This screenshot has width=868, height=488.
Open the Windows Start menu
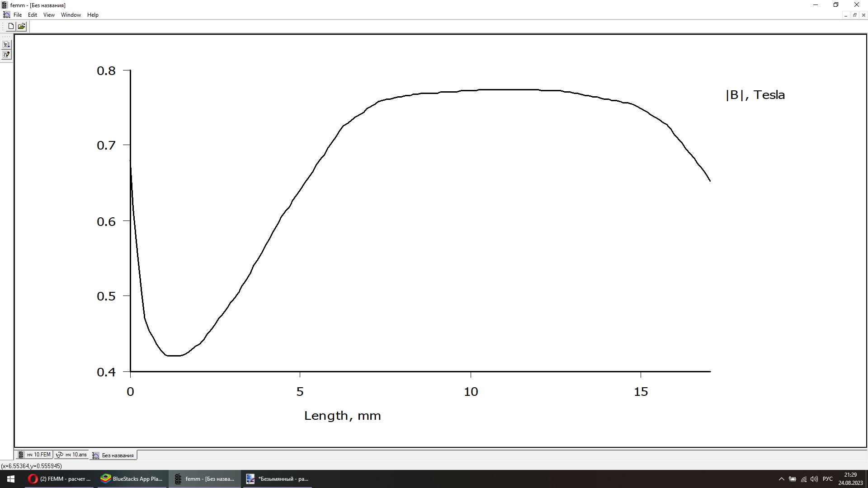[11, 479]
